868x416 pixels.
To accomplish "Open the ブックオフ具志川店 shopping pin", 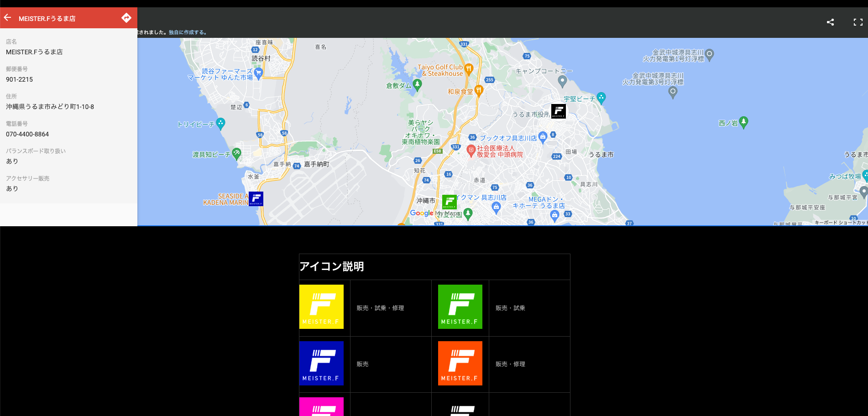I will click(x=543, y=137).
